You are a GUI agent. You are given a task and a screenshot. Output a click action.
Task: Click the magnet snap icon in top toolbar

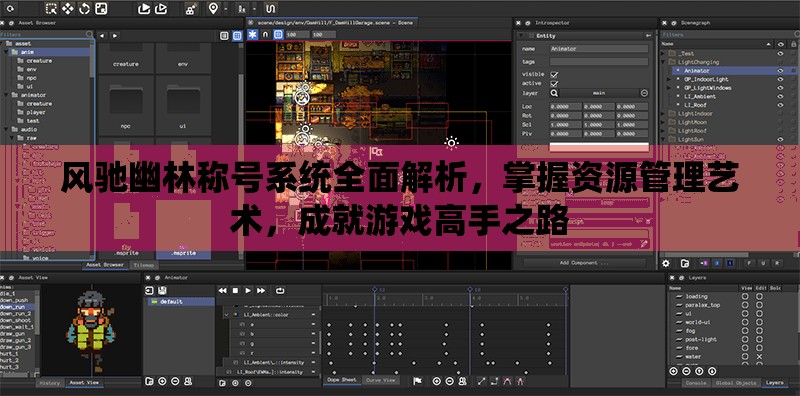[x=271, y=8]
